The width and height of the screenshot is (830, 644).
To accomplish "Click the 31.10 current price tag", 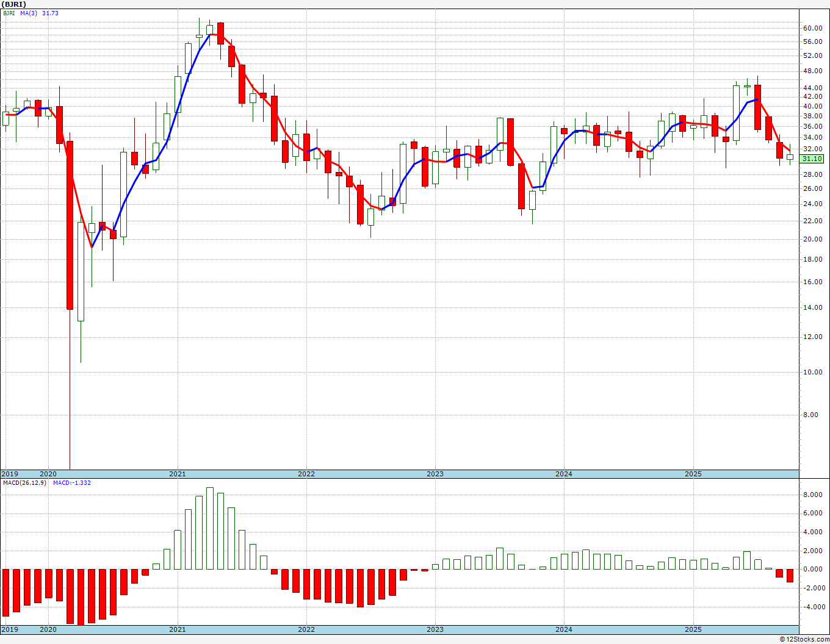I will click(812, 159).
